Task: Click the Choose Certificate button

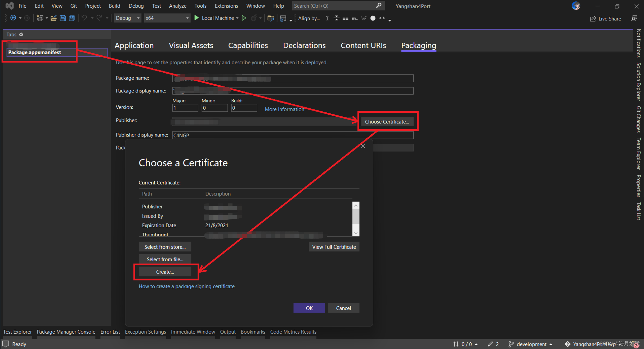Action: [x=387, y=122]
